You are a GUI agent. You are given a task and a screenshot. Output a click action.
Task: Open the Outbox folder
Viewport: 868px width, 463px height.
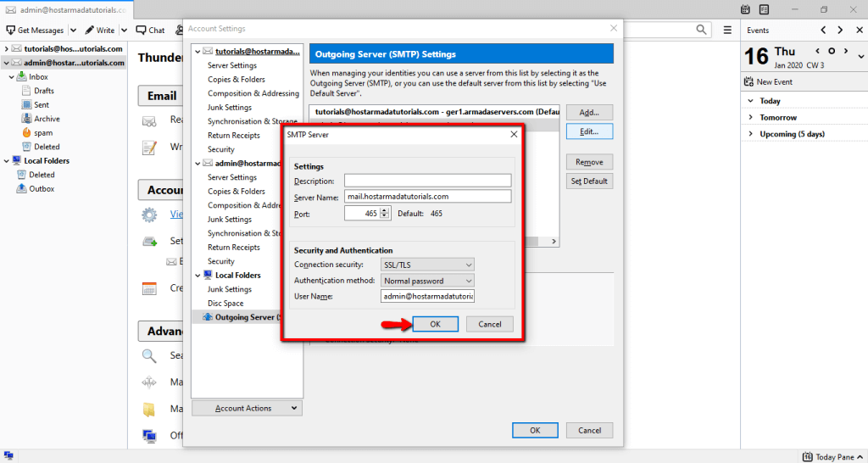42,189
